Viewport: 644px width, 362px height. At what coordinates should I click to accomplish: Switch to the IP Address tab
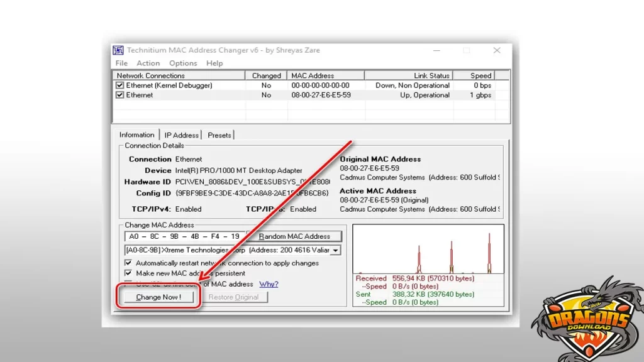[182, 134]
